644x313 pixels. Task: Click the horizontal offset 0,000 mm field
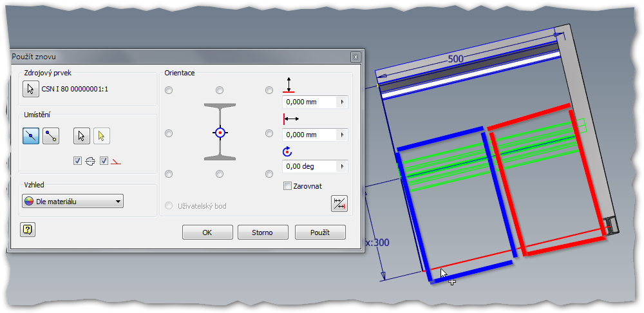(x=309, y=135)
